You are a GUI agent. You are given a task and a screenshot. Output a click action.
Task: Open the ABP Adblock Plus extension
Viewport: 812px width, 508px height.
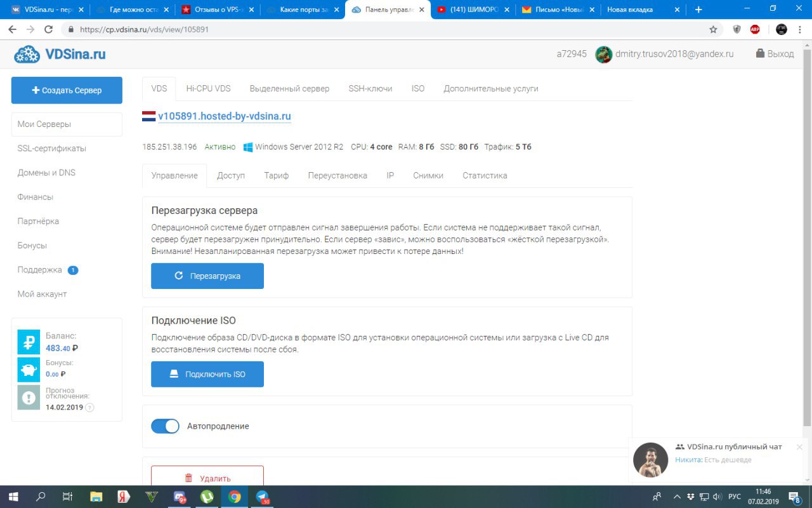pos(755,29)
